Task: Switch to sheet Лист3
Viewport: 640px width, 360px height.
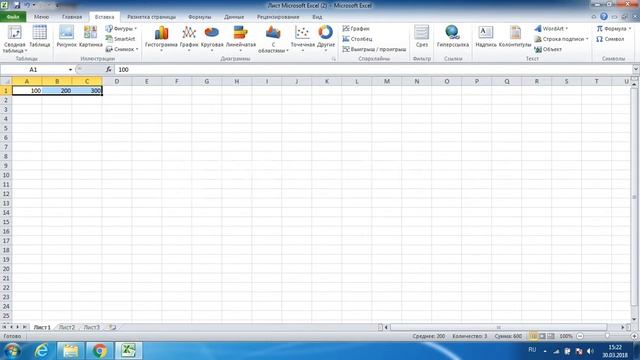Action: point(91,327)
